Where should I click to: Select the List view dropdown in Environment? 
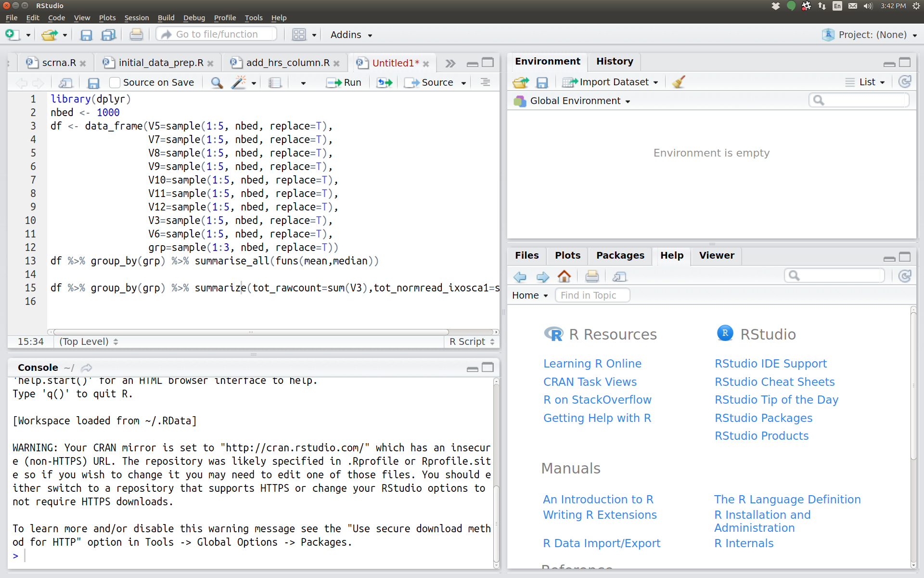click(x=865, y=81)
